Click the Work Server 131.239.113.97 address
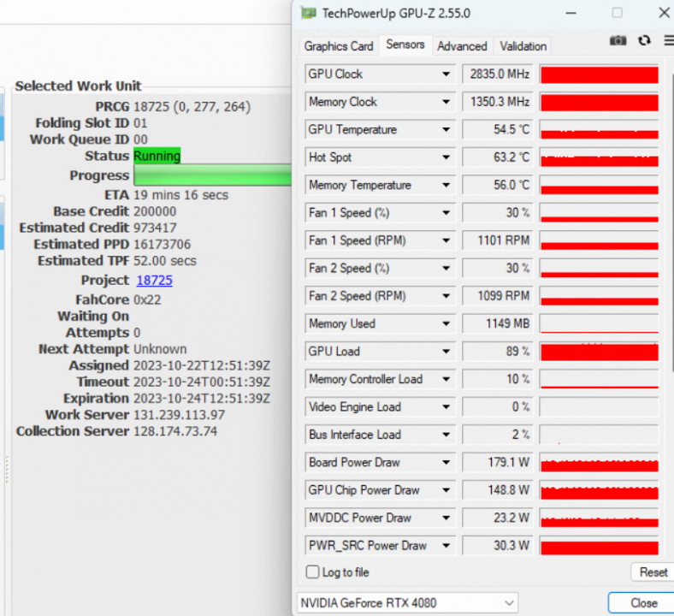Screen dimensions: 674x616 point(179,415)
